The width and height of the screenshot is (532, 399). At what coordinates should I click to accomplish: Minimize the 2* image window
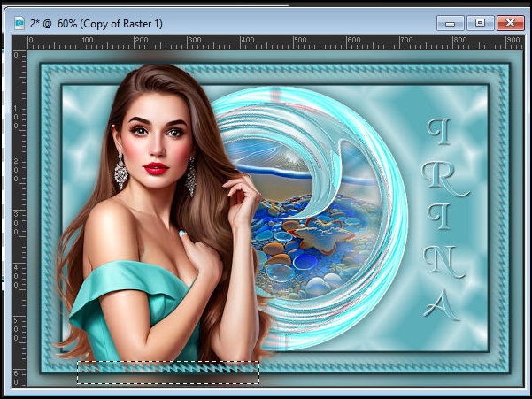[x=450, y=23]
